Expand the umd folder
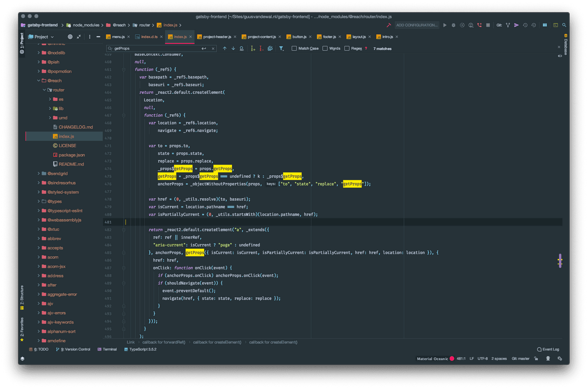The width and height of the screenshot is (588, 389). 50,117
